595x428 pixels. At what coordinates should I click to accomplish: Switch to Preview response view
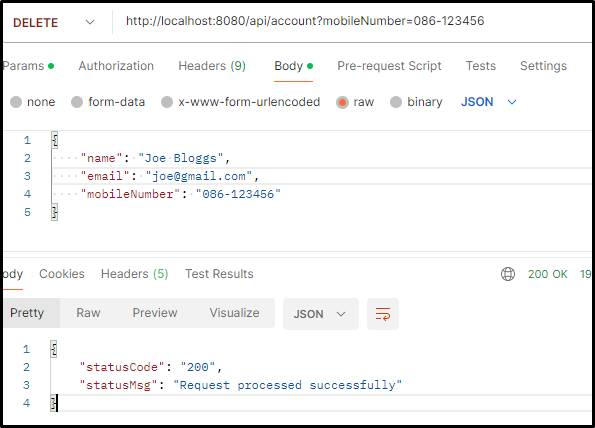[x=155, y=313]
